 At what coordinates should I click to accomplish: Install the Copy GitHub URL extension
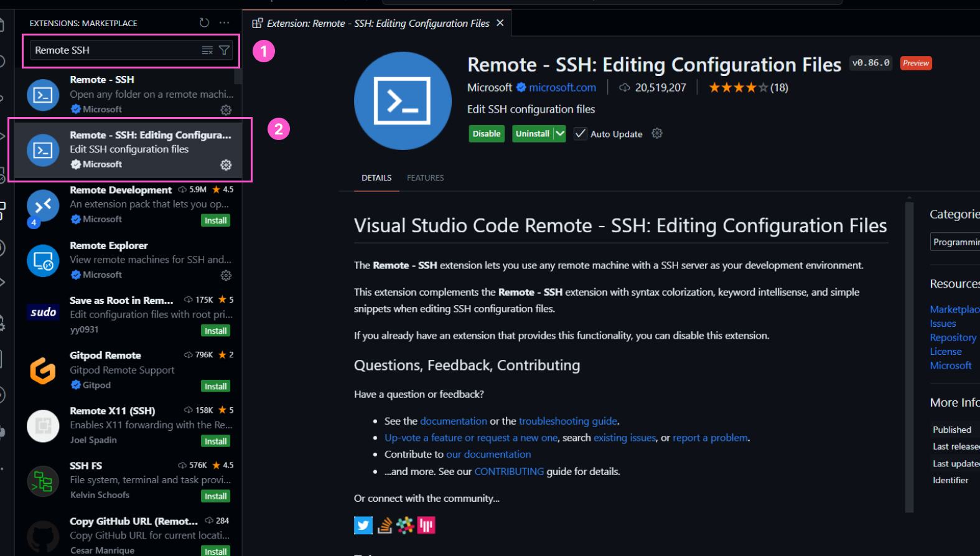pyautogui.click(x=216, y=551)
